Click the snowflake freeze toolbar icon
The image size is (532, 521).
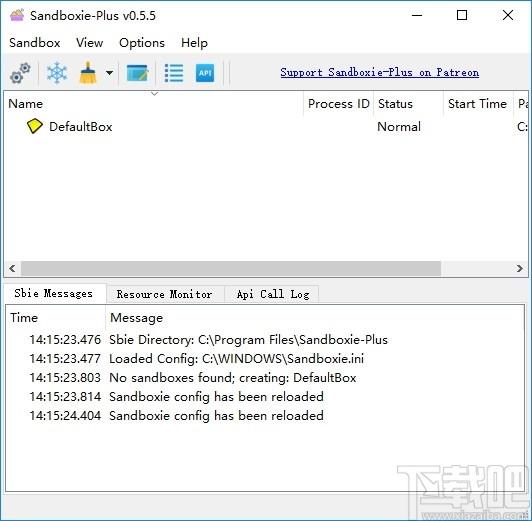57,73
